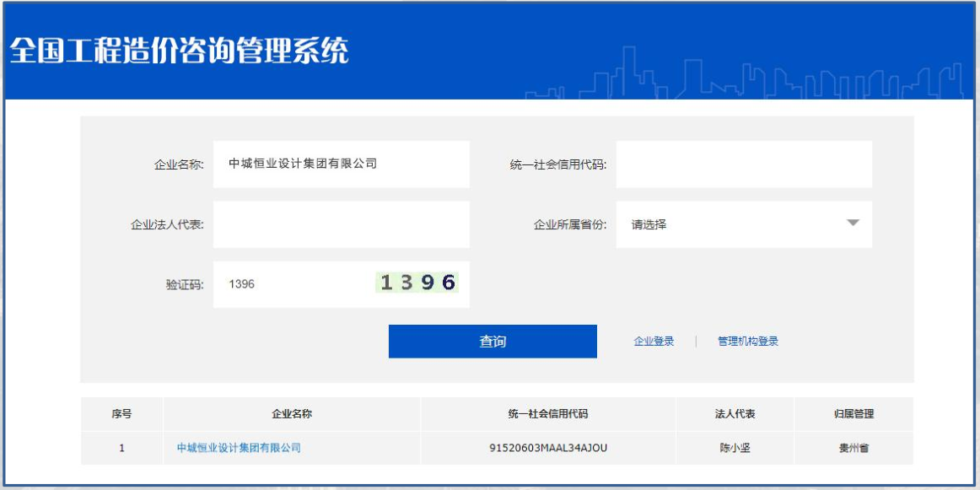Screen dimensions: 980x490
Task: Click the 企业名称: form label
Action: click(x=179, y=165)
